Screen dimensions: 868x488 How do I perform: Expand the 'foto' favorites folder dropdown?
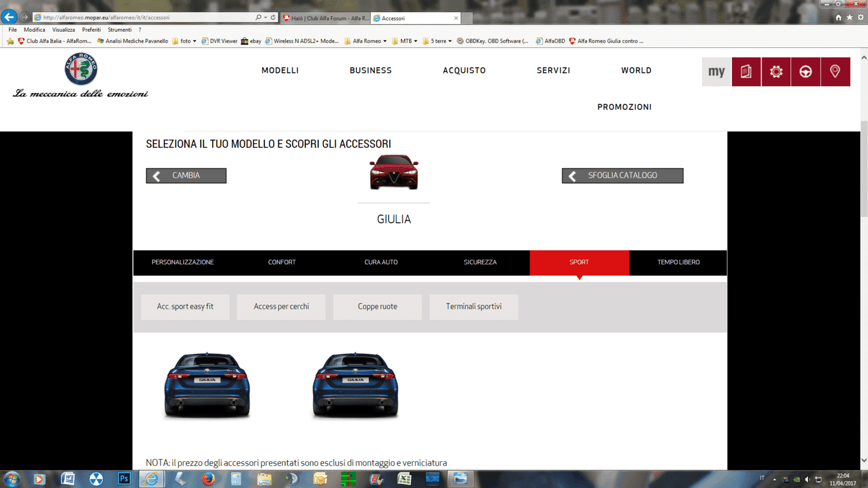194,41
